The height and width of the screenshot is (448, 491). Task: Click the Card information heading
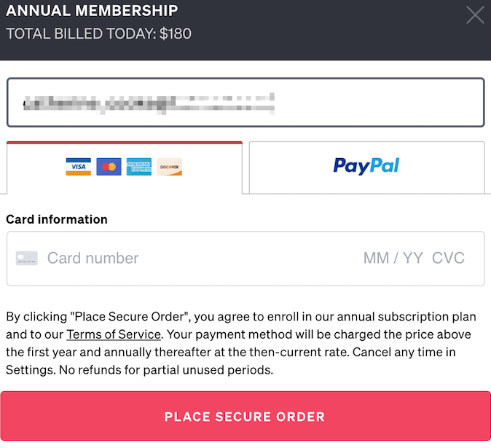(57, 219)
